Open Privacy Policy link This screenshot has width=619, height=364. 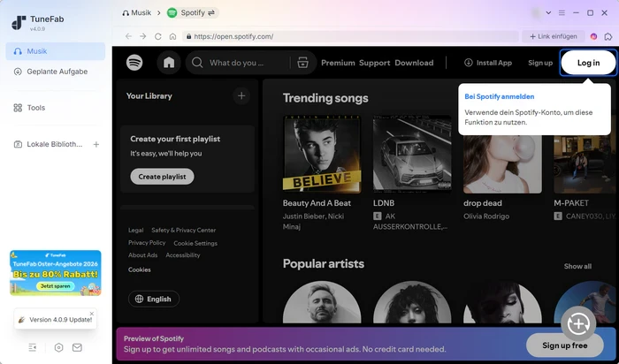(x=147, y=243)
